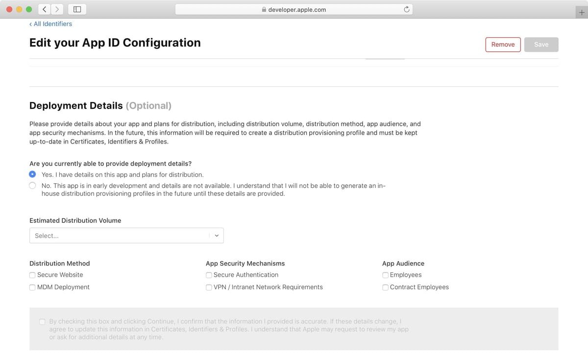This screenshot has height=364, width=588.
Task: Reload the page with the refresh icon
Action: point(406,9)
